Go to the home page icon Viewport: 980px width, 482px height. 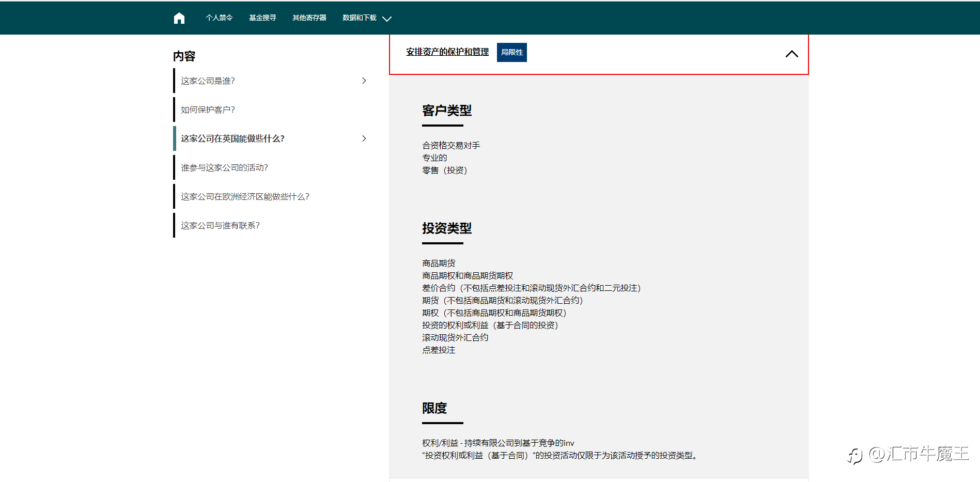[x=179, y=18]
